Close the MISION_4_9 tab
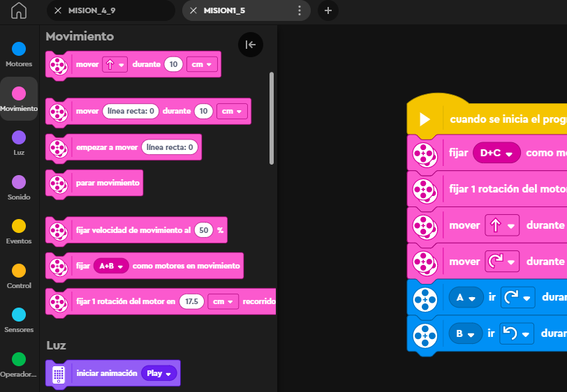Image resolution: width=567 pixels, height=392 pixels. (58, 10)
